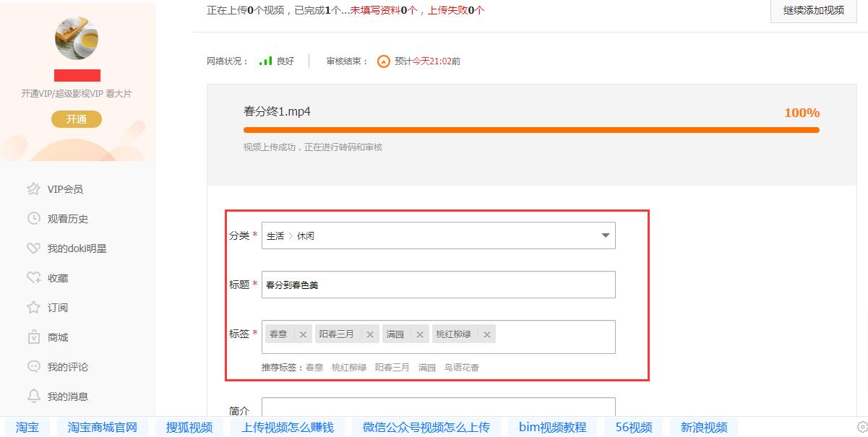This screenshot has width=868, height=437.
Task: Open the 上传视频怎么赚钱 link
Action: pyautogui.click(x=289, y=427)
